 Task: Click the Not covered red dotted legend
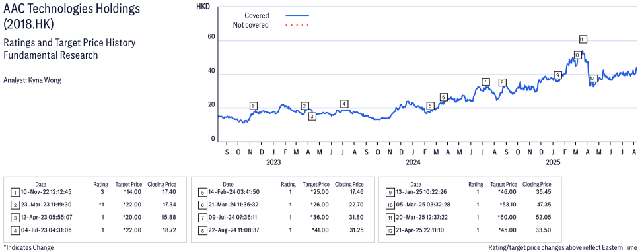(297, 26)
